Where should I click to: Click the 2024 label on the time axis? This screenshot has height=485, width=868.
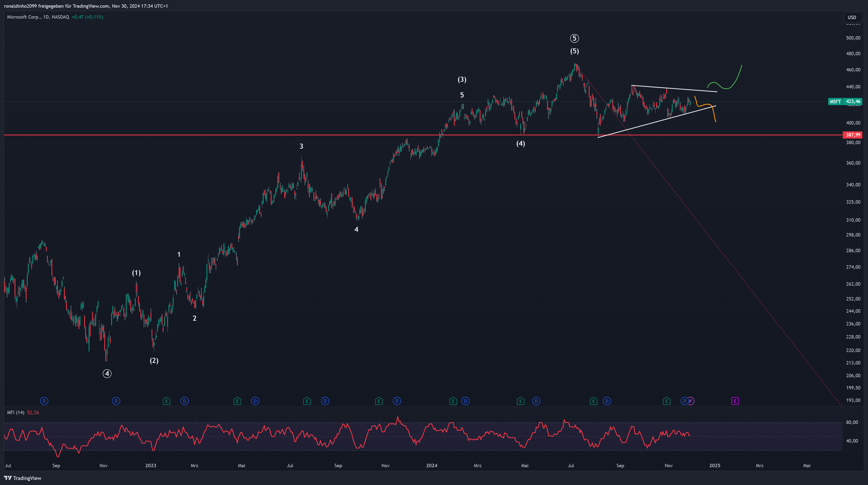click(x=432, y=465)
